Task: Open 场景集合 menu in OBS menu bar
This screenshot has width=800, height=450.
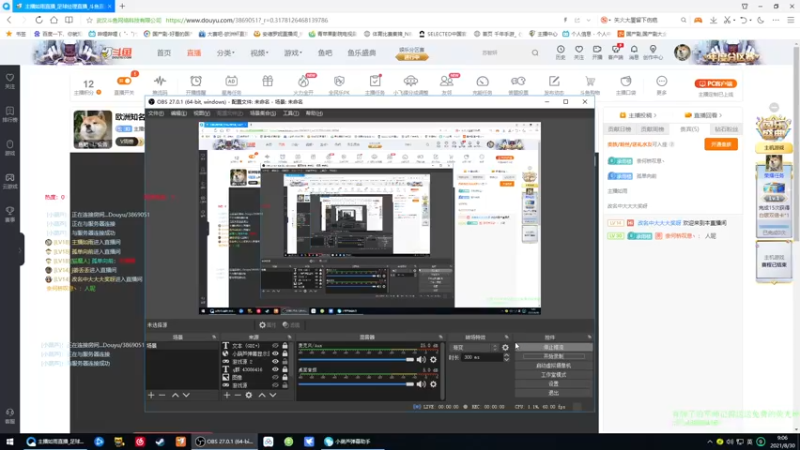Action: tap(263, 113)
